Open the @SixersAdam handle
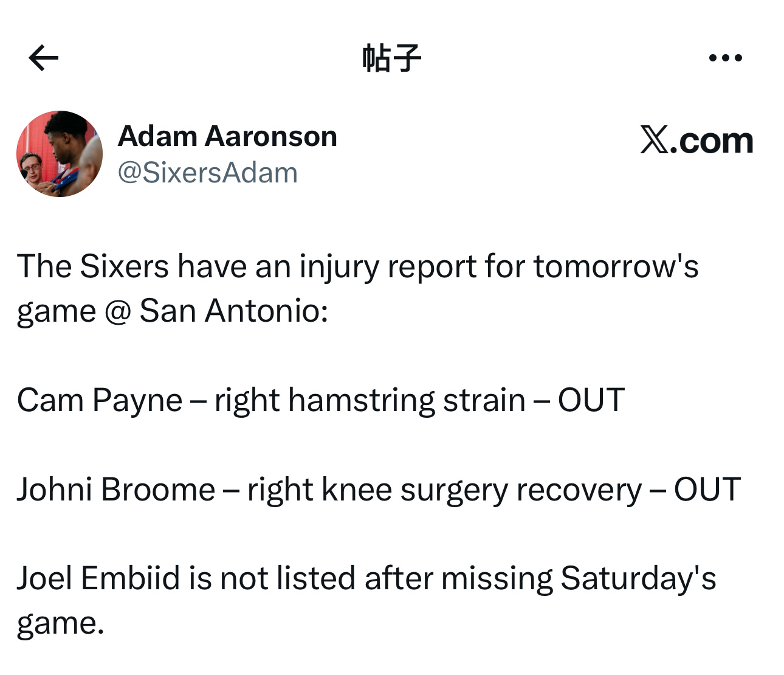The image size is (784, 675). 207,173
